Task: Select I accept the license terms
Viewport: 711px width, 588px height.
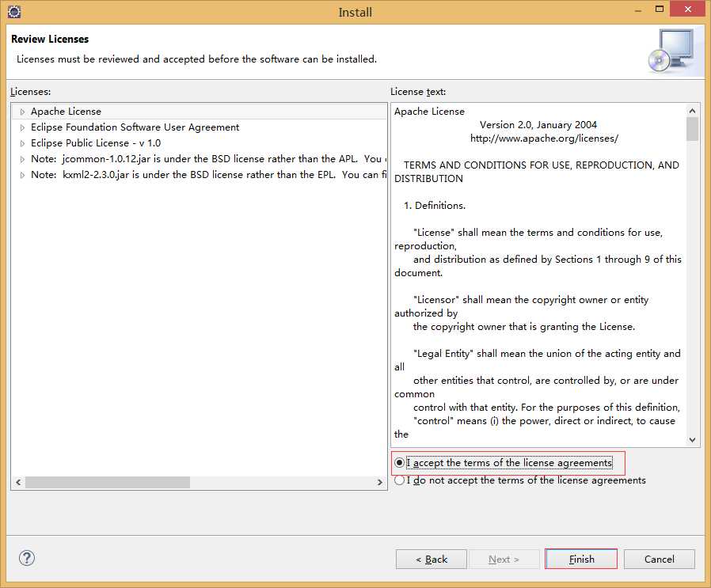Action: tap(400, 463)
